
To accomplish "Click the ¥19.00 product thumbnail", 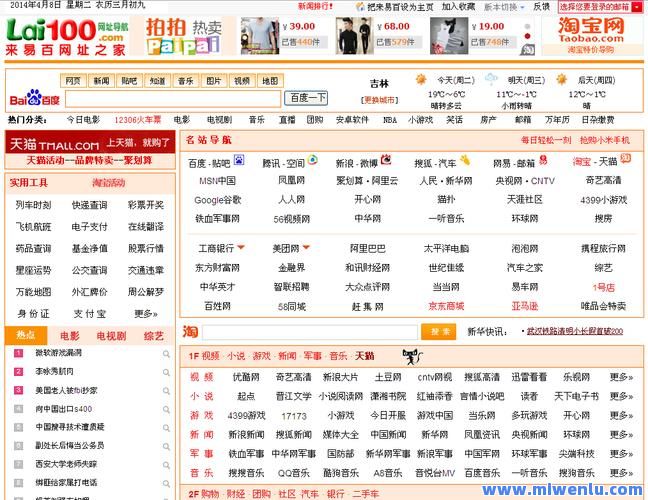I will tap(449, 36).
